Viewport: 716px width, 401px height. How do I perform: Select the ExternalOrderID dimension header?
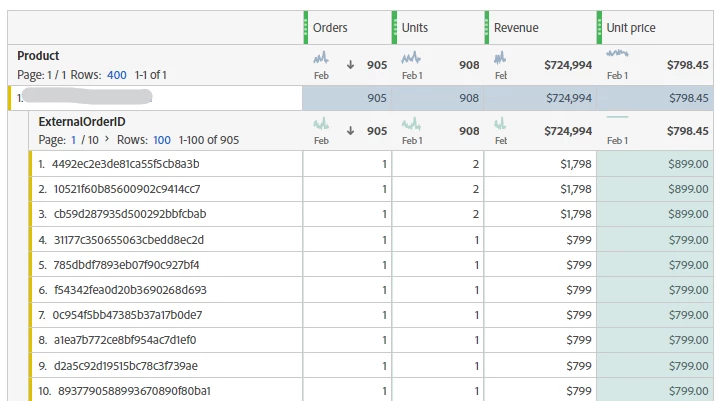[82, 121]
